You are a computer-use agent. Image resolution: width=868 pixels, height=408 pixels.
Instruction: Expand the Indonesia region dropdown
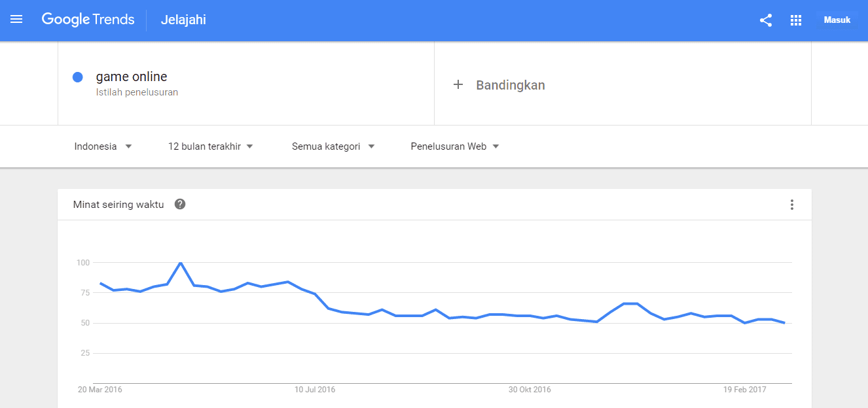click(103, 146)
